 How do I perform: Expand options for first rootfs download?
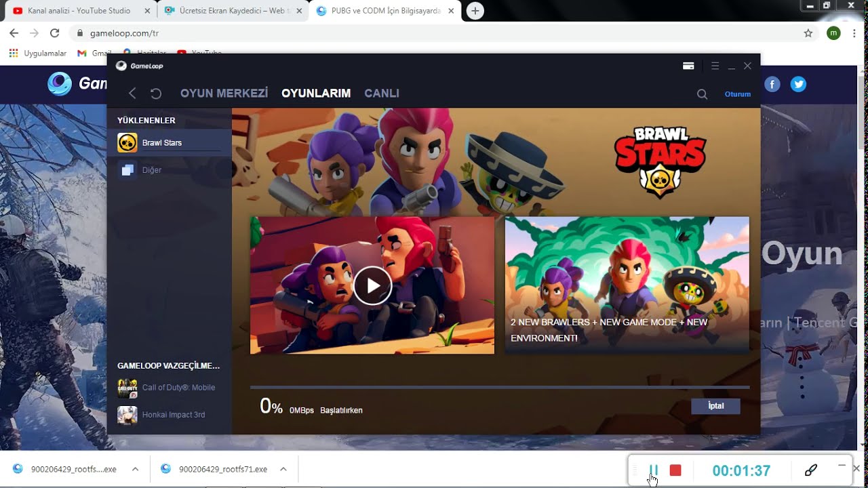(x=135, y=469)
